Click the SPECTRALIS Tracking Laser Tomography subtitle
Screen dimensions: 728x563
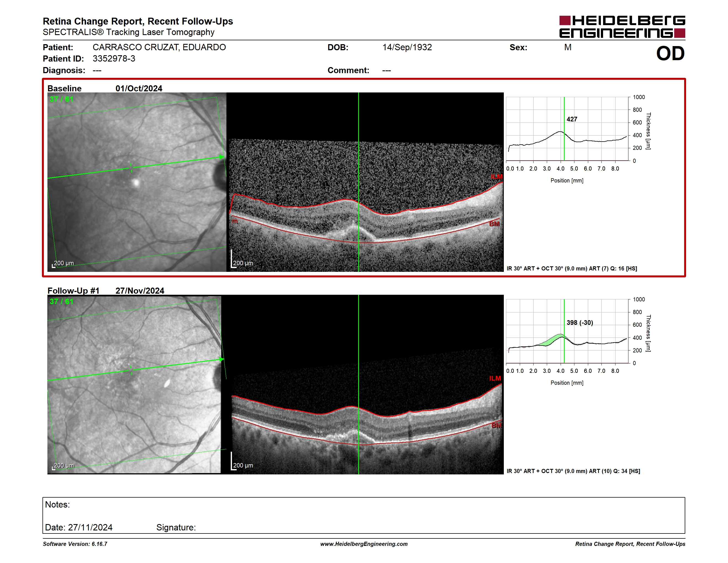click(x=128, y=32)
